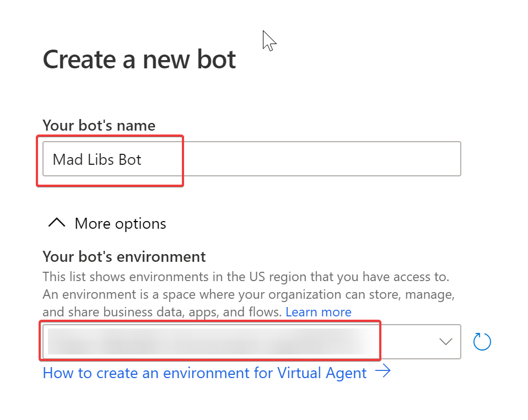
Task: Click the Create a new bot heading
Action: coord(139,59)
